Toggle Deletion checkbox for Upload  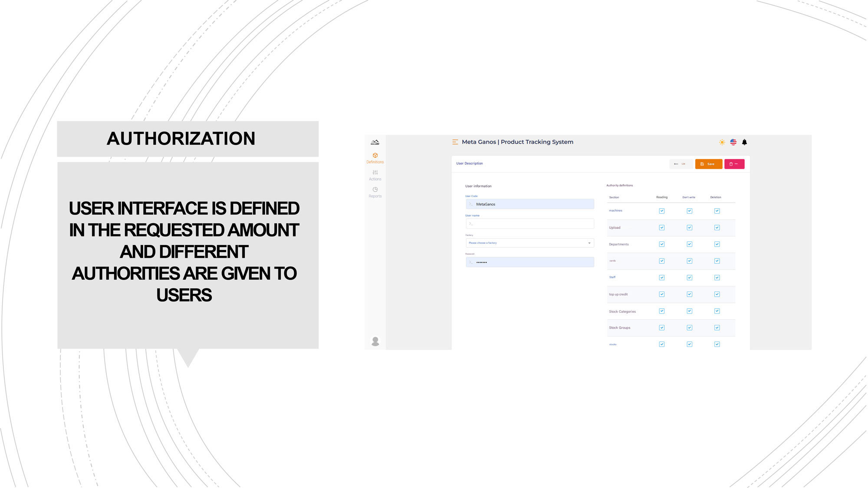717,227
